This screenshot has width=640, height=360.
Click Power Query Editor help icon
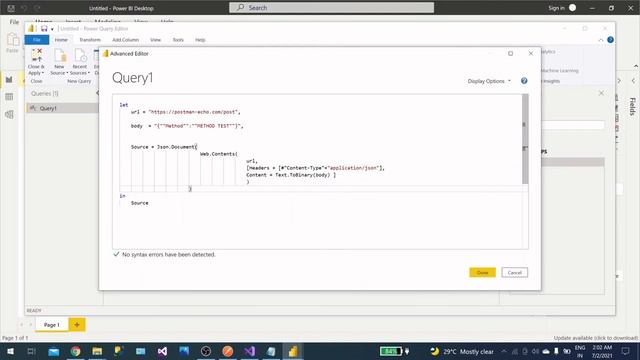(610, 40)
